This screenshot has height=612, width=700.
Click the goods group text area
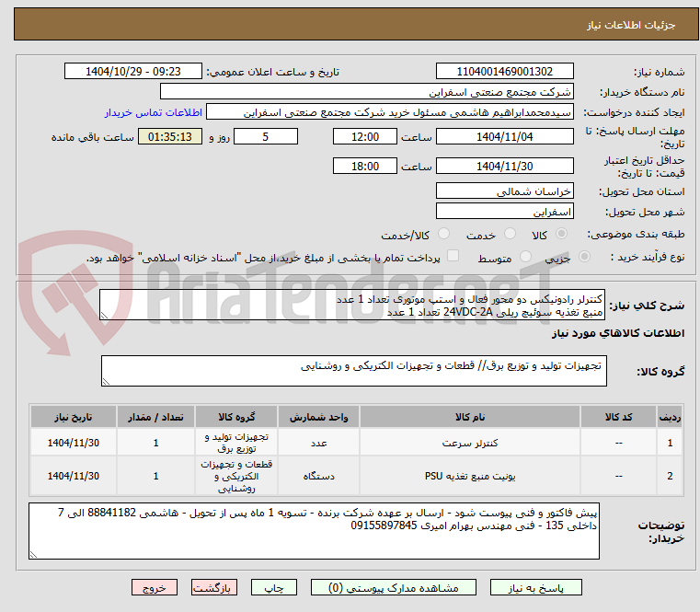353,371
